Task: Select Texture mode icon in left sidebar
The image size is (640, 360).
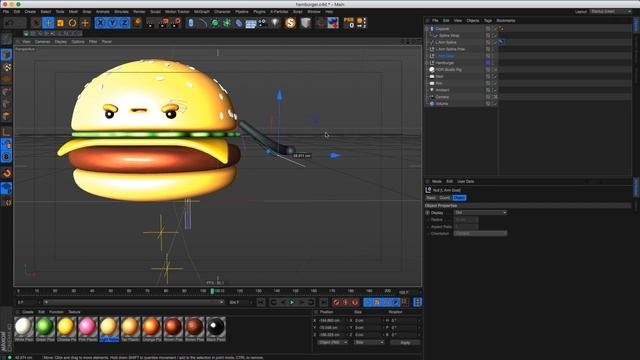Action: [7, 67]
